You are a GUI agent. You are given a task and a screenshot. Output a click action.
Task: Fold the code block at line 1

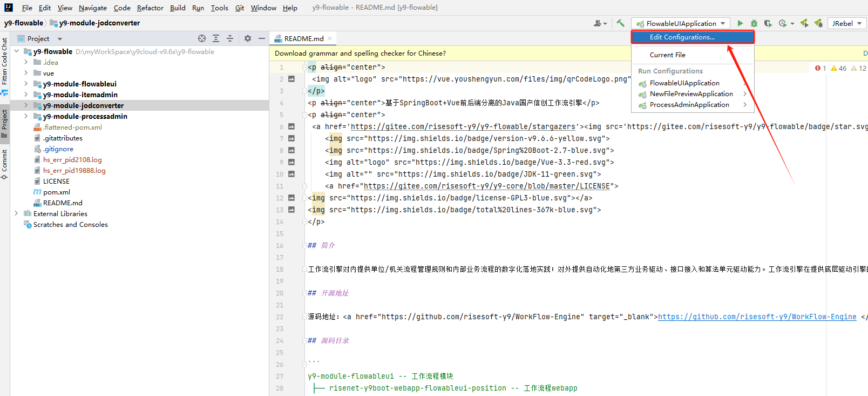coord(304,67)
